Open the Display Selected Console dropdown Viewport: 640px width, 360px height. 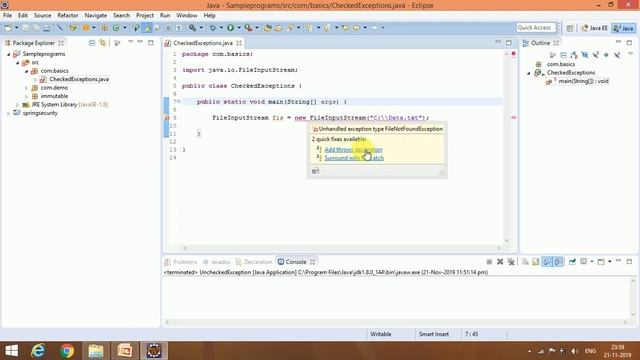pyautogui.click(x=592, y=262)
